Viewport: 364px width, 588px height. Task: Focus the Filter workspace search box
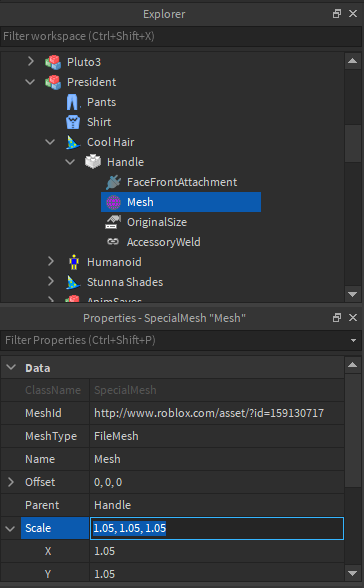tap(181, 36)
